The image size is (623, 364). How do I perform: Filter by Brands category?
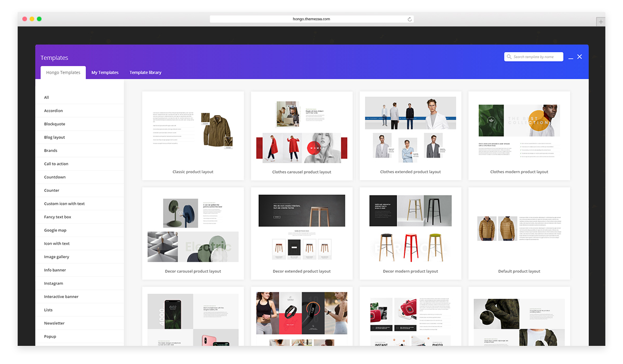click(x=79, y=150)
